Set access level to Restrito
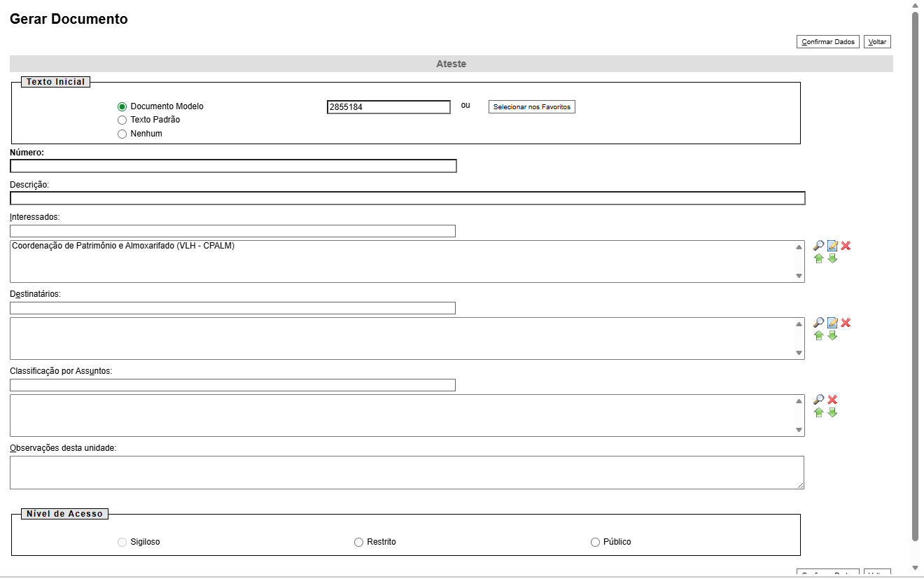 point(359,542)
